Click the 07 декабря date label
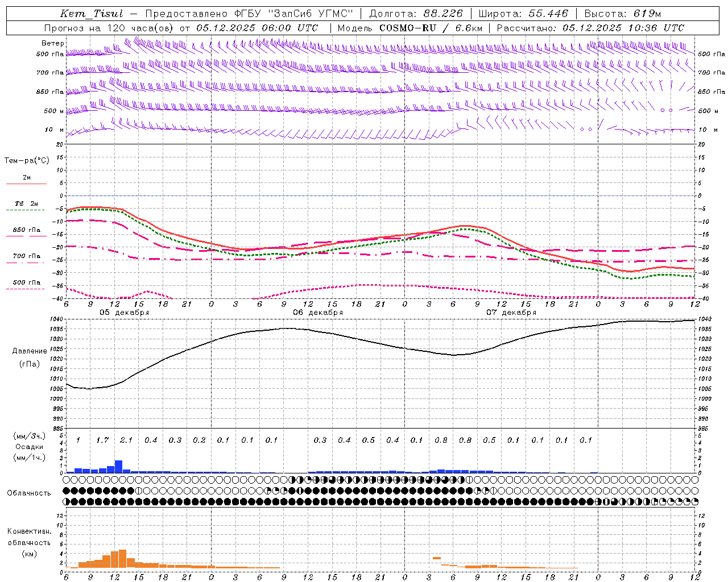This screenshot has height=582, width=728. point(511,313)
